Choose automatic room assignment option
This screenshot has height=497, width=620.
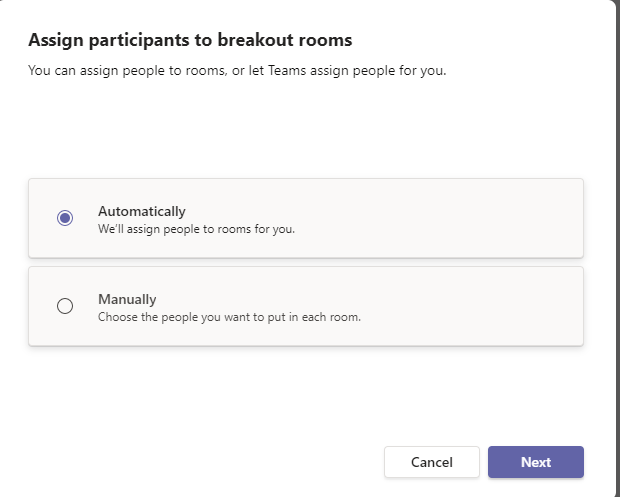pyautogui.click(x=65, y=218)
